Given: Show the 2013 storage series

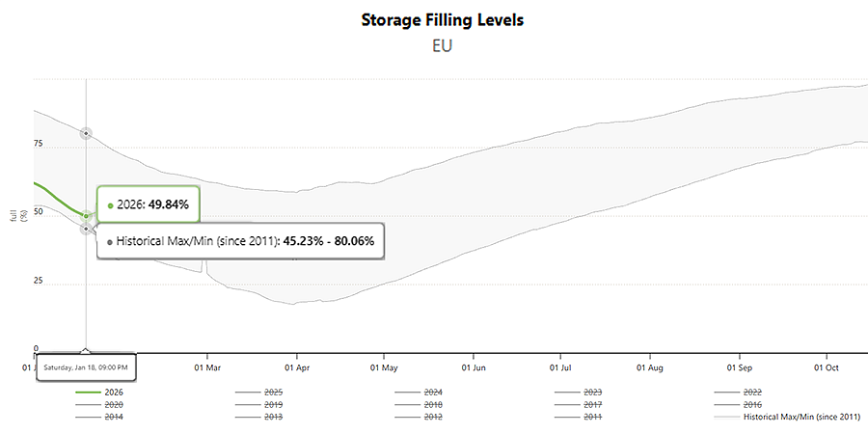Looking at the screenshot, I should (274, 417).
